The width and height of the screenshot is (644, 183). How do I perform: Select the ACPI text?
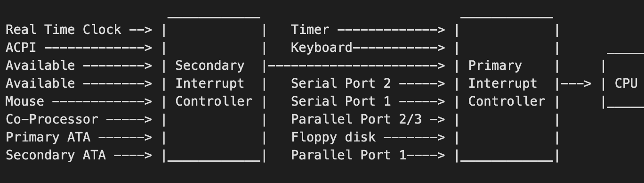click(21, 48)
